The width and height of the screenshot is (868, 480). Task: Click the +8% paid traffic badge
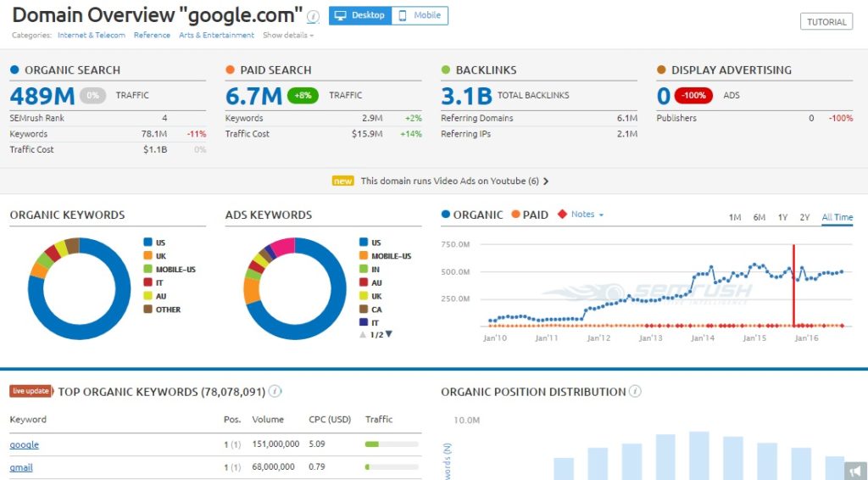[303, 95]
